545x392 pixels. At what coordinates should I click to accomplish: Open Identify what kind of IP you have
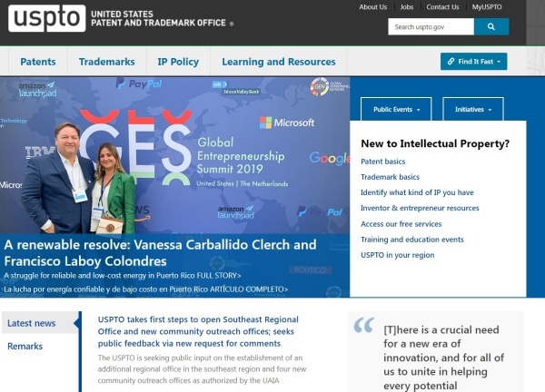coord(417,192)
